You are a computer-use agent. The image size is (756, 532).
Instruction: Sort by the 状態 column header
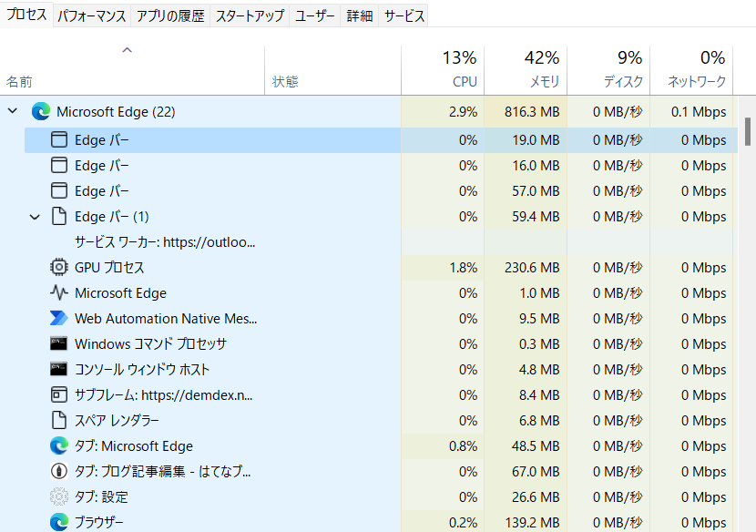[332, 70]
